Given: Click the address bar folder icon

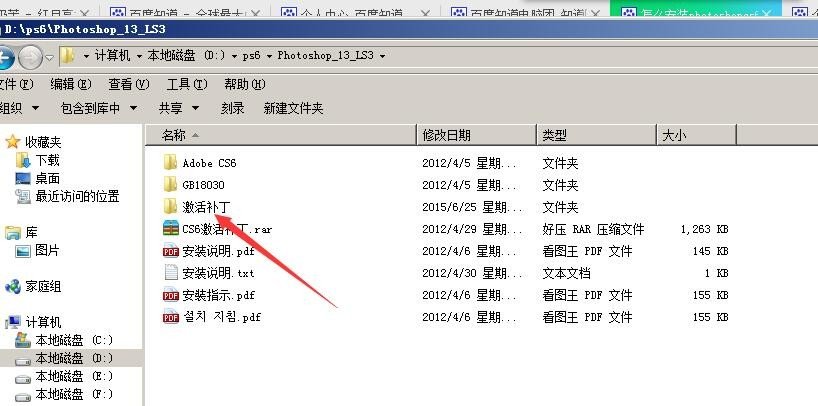Looking at the screenshot, I should (x=67, y=55).
